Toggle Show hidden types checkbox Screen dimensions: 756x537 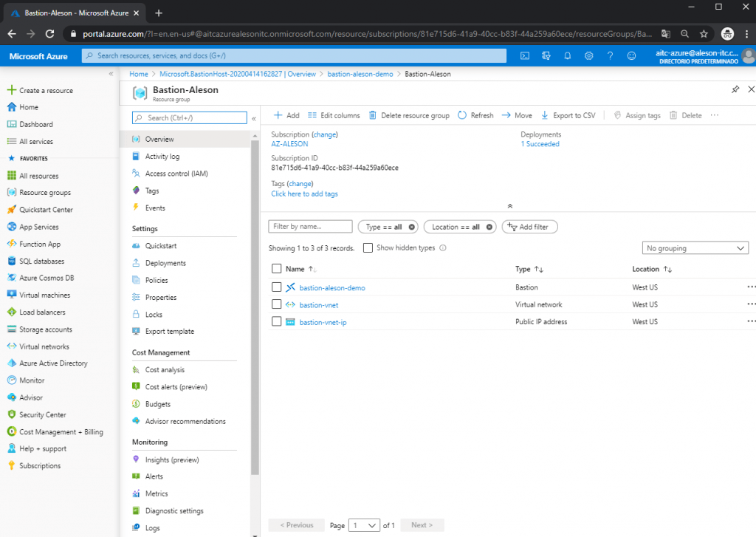coord(368,248)
